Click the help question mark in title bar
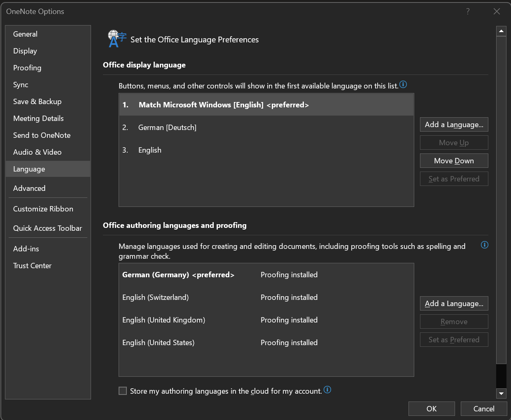 (x=468, y=12)
